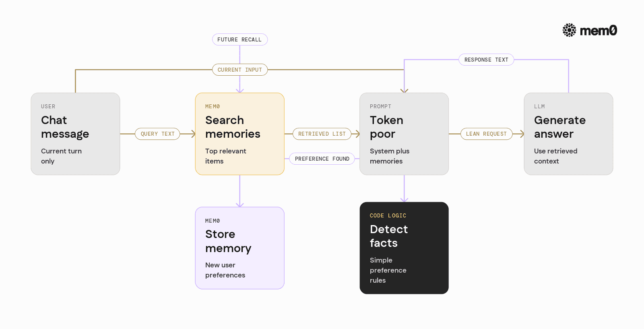This screenshot has width=644, height=329.
Task: Click the RESPONSE TEXT label pill
Action: click(486, 60)
